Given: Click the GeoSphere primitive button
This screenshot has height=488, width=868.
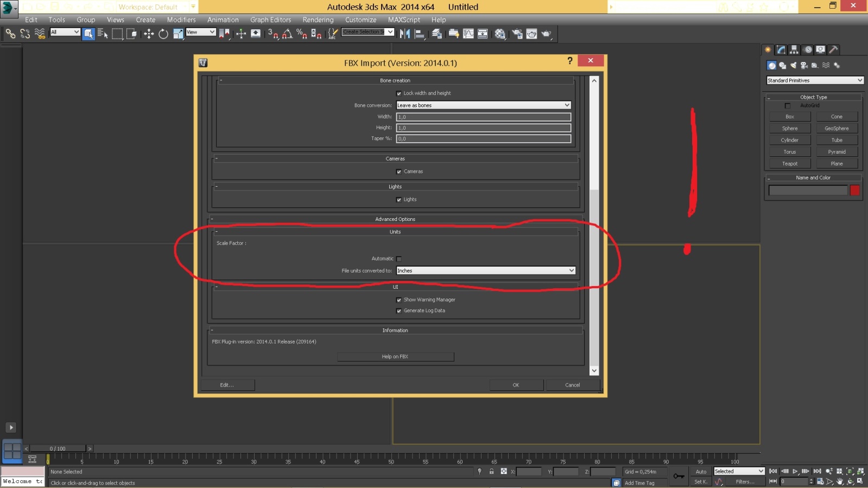Looking at the screenshot, I should pos(837,129).
